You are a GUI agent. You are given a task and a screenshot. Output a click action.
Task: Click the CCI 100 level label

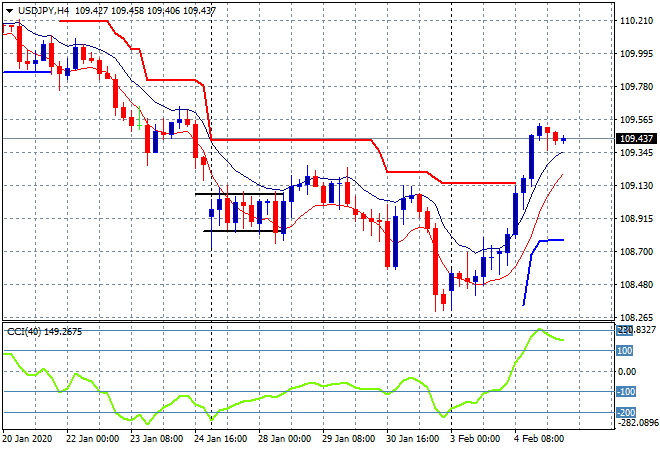[625, 351]
